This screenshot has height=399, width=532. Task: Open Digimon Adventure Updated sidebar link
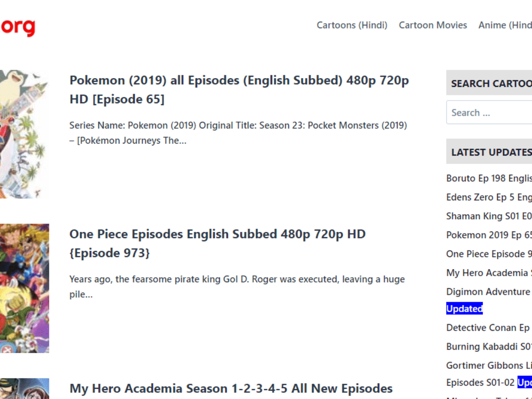[x=488, y=292]
